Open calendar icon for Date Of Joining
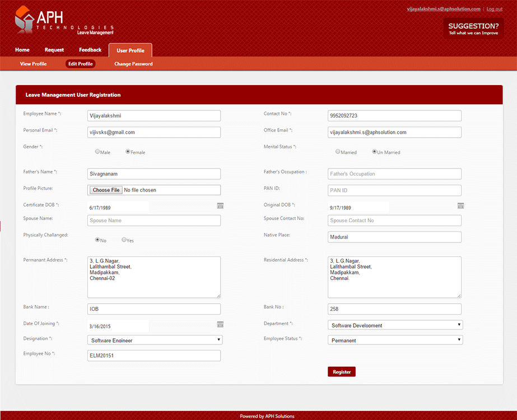This screenshot has width=517, height=420. click(x=220, y=325)
